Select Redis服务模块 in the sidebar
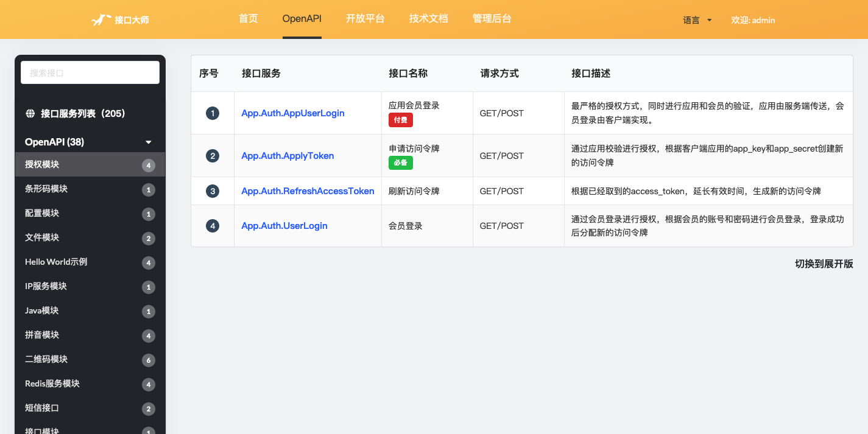Screen dimensions: 868x434 pos(90,383)
